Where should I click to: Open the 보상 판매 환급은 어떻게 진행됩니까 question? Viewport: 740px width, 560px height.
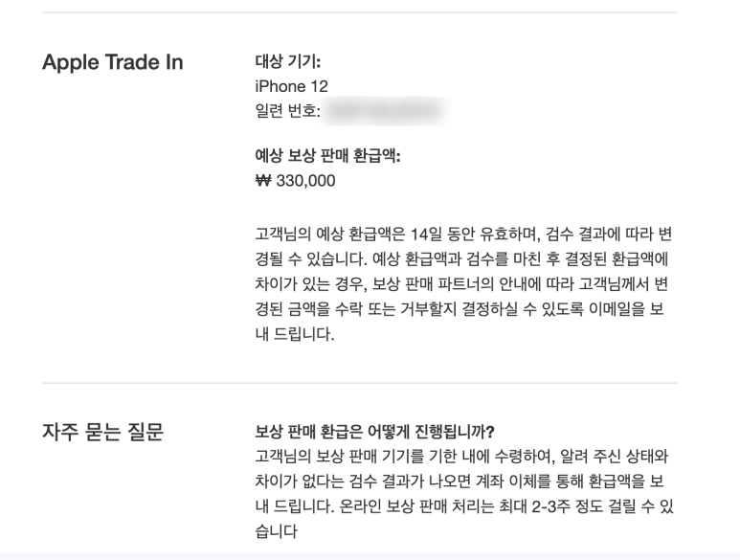click(x=374, y=430)
